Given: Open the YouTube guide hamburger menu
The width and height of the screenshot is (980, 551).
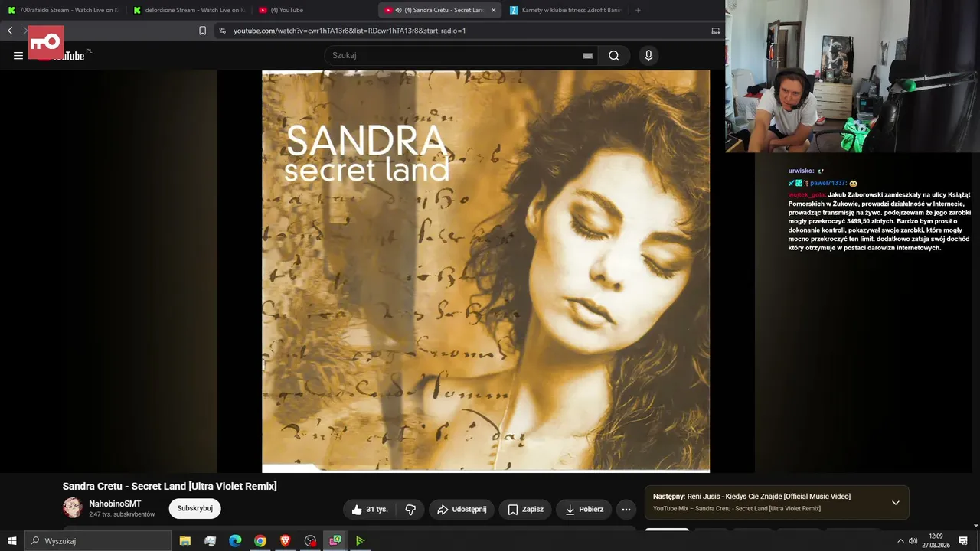Looking at the screenshot, I should tap(18, 55).
